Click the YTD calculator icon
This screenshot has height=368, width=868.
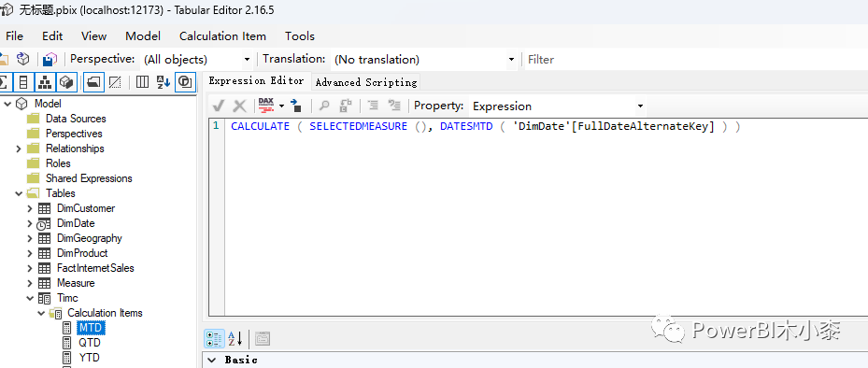pos(67,358)
